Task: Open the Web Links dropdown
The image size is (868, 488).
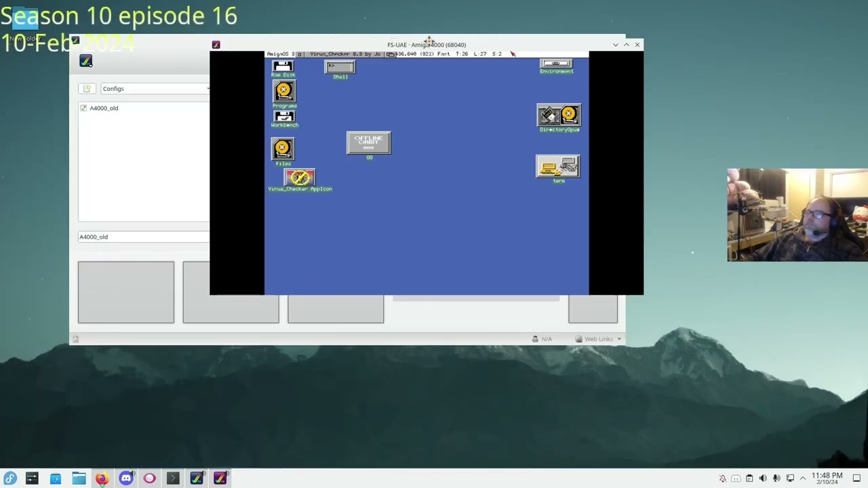Action: point(598,339)
